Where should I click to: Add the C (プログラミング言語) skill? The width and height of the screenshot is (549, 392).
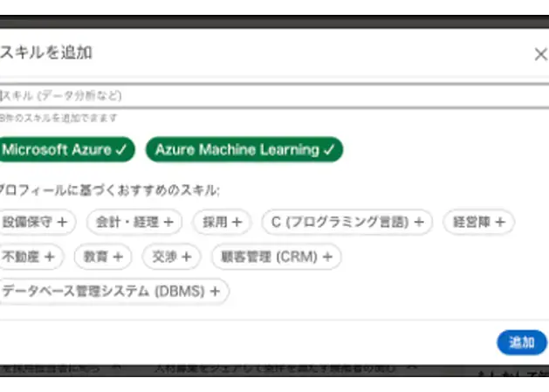click(x=347, y=222)
